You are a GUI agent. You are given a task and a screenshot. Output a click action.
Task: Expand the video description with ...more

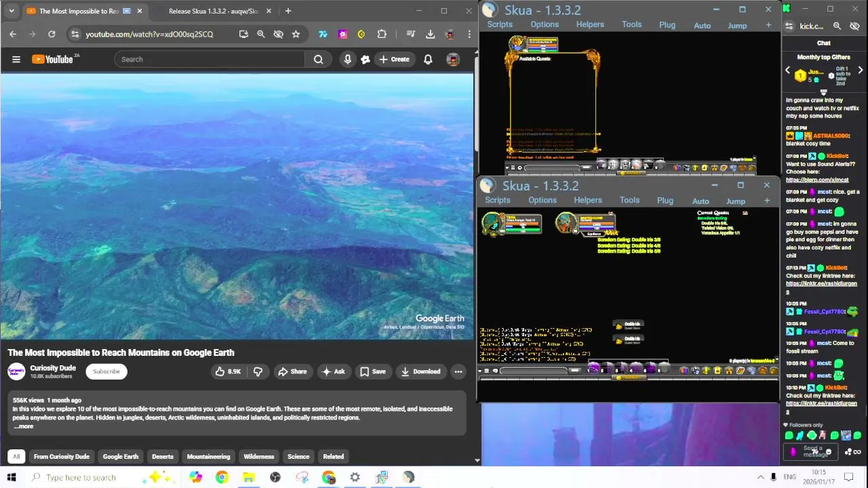click(x=23, y=426)
